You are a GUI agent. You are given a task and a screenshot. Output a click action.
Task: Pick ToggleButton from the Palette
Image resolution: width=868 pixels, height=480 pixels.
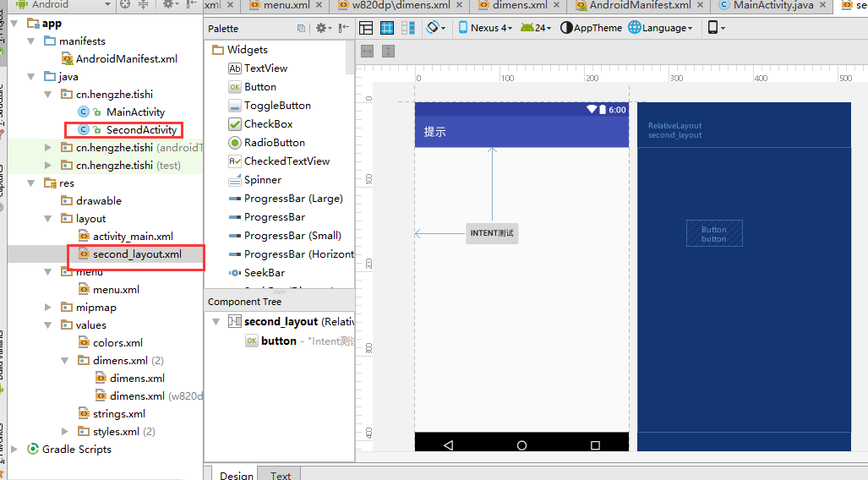tap(276, 106)
